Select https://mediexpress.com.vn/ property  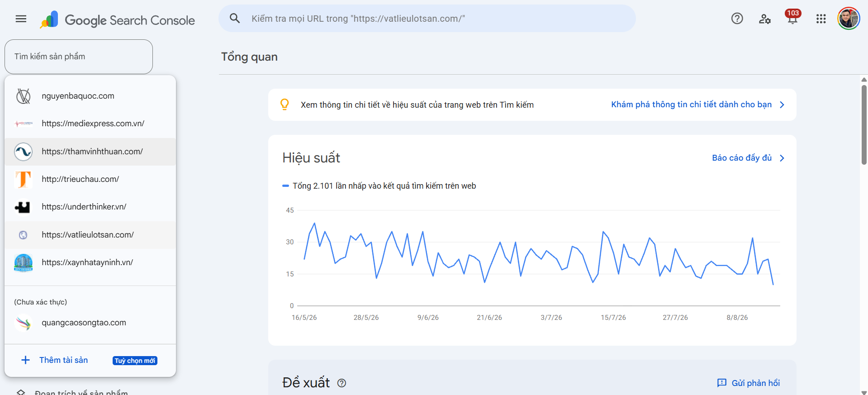90,124
